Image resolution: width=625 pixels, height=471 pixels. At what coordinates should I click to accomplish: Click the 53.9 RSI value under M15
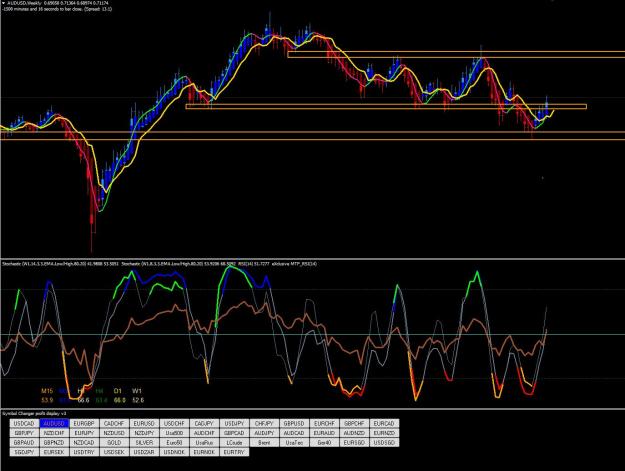47,400
